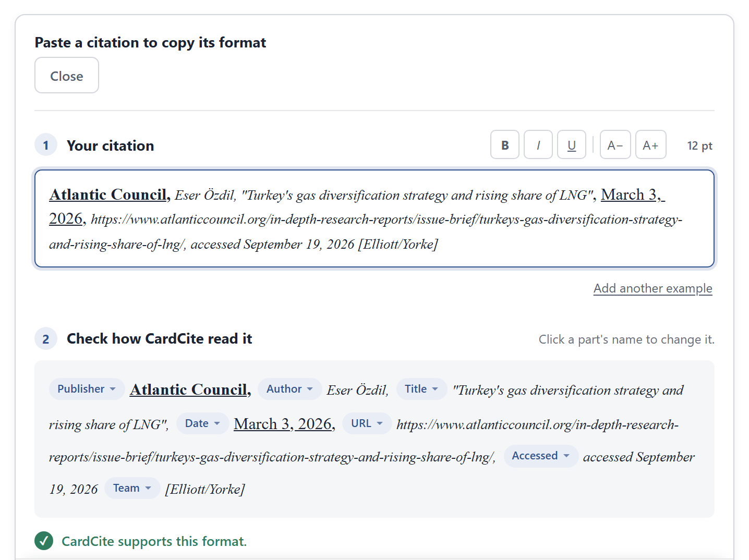Toggle underline formatting with the U button
The width and height of the screenshot is (749, 560).
pos(571,144)
